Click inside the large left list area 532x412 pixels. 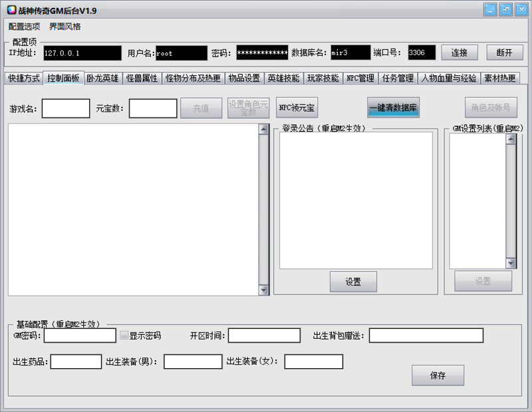(x=134, y=209)
